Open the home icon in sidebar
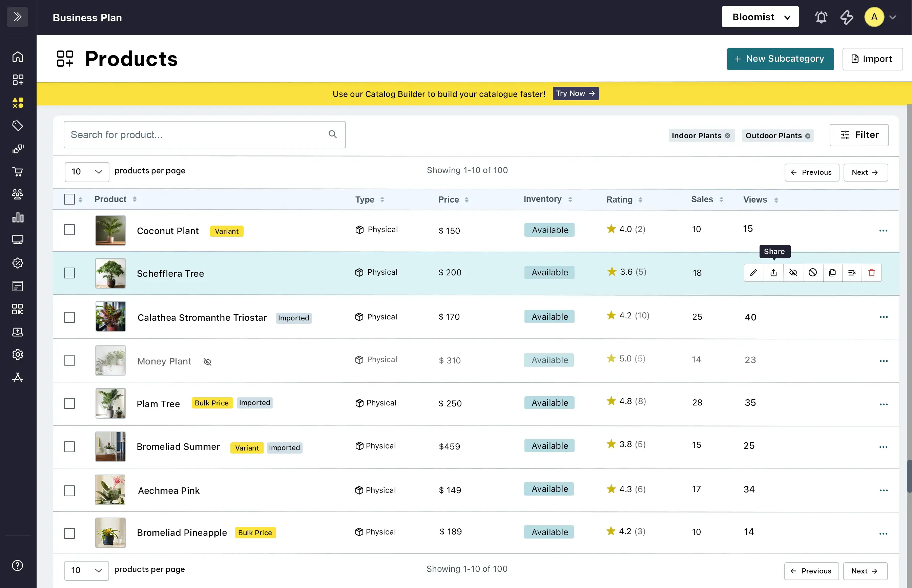The height and width of the screenshot is (588, 912). click(18, 57)
